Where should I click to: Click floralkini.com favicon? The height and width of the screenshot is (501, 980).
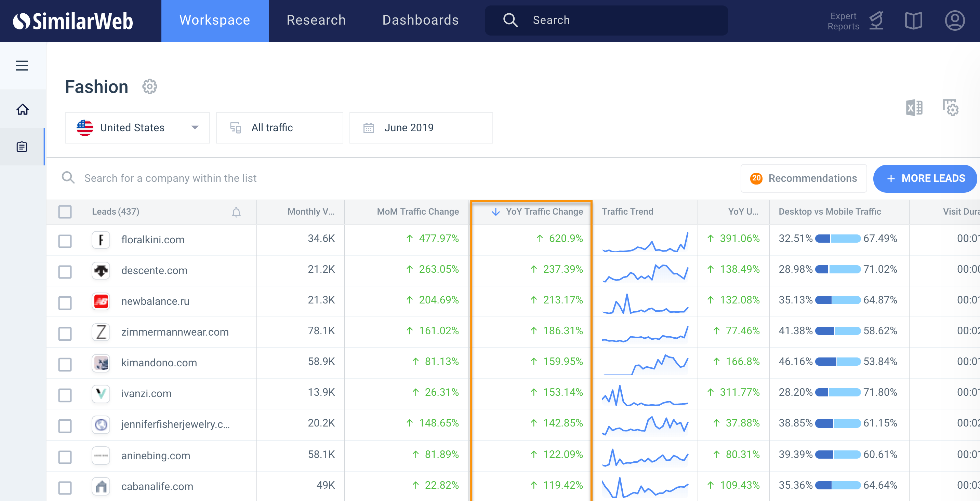[x=101, y=240]
